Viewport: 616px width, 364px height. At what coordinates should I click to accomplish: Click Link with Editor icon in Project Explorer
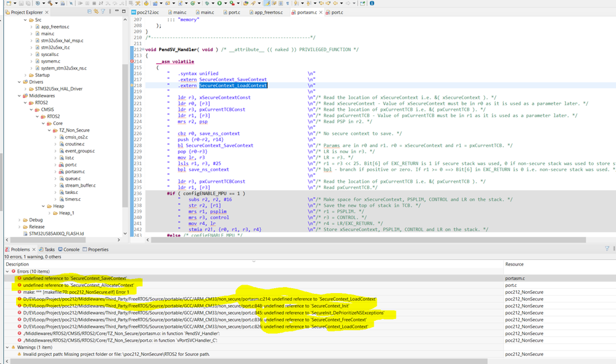96,12
